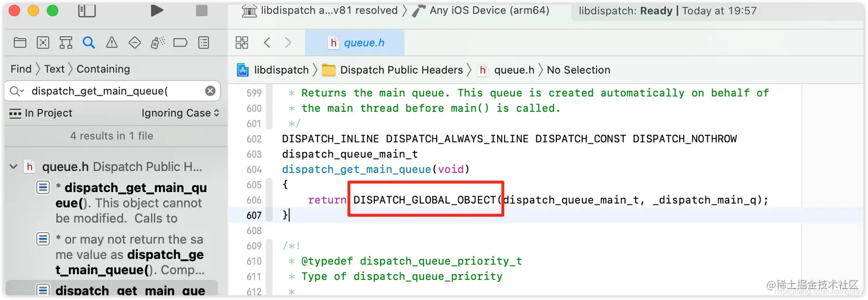Click DISPATCH_NOTHROW on line 602
This screenshot has height=300, width=868.
coord(685,139)
